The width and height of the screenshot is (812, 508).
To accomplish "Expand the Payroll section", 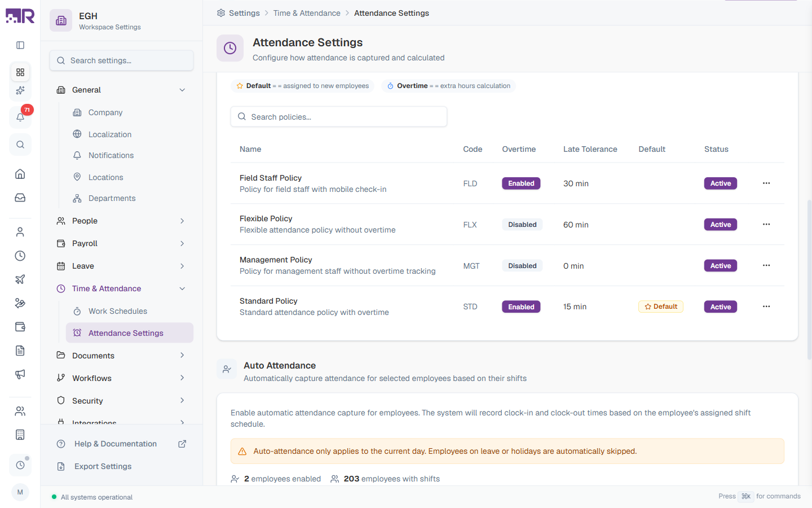I will (121, 243).
